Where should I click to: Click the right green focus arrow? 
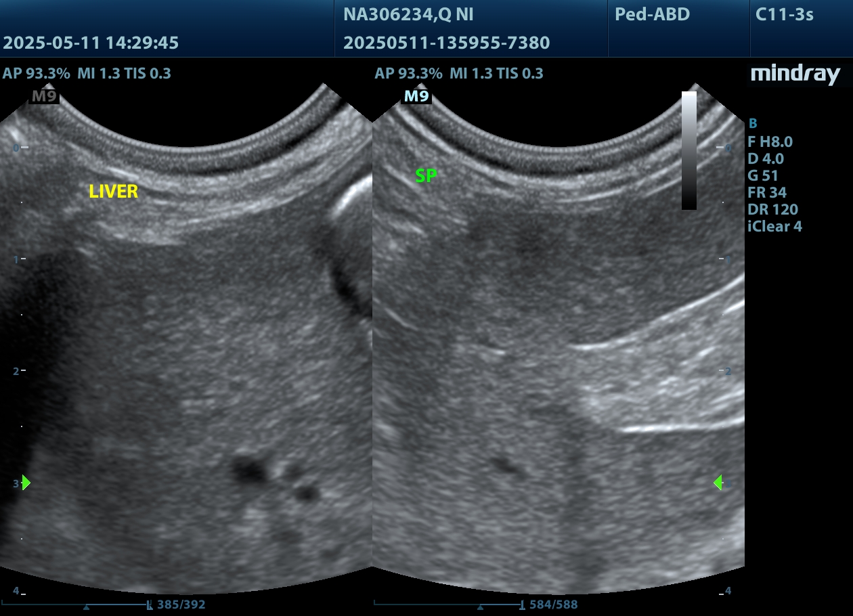(x=718, y=483)
